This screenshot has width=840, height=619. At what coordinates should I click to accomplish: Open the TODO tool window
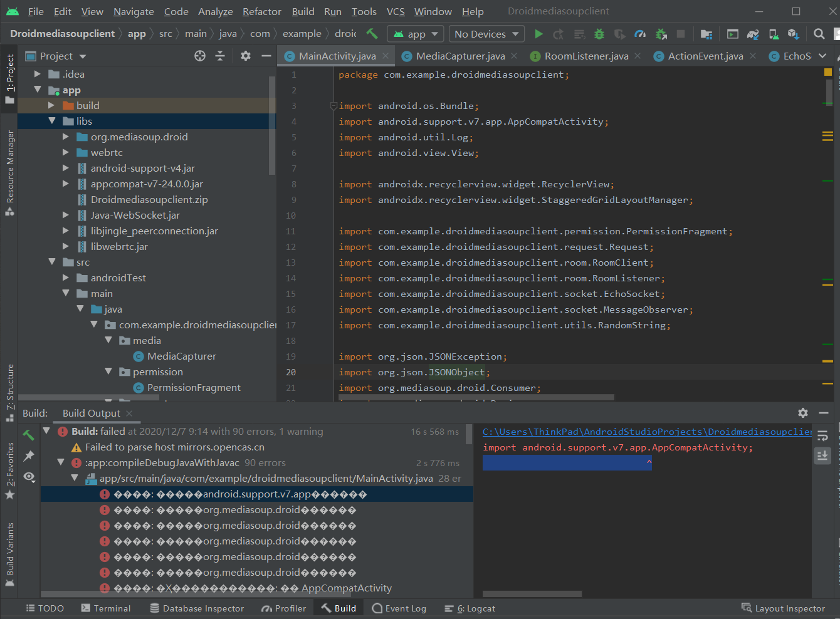tap(45, 608)
